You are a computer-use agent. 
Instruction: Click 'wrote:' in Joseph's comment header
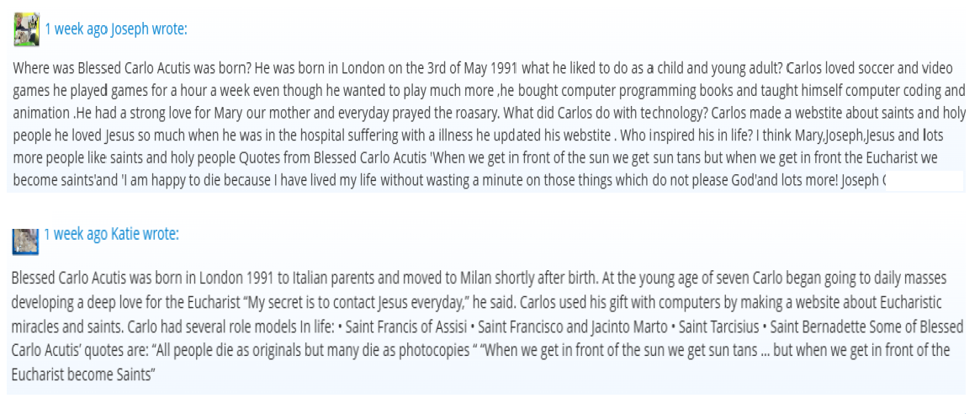(x=169, y=29)
